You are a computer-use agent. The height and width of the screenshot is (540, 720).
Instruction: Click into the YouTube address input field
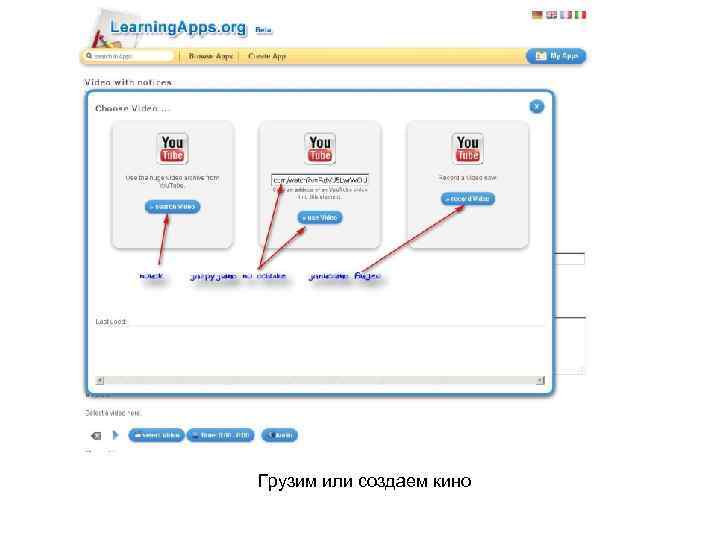coord(320,180)
